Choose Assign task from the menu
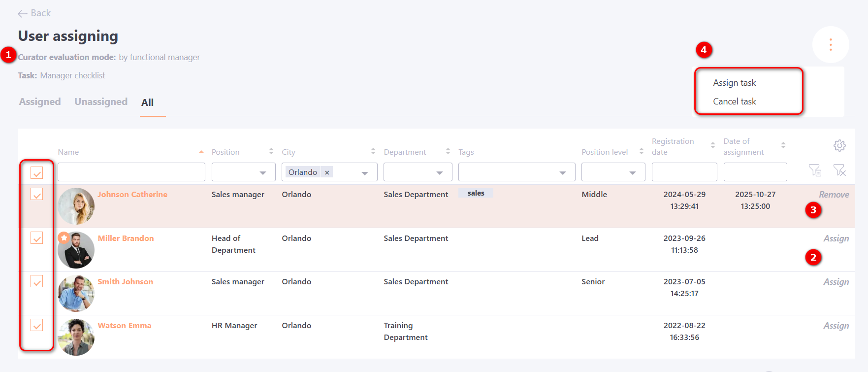 click(734, 83)
